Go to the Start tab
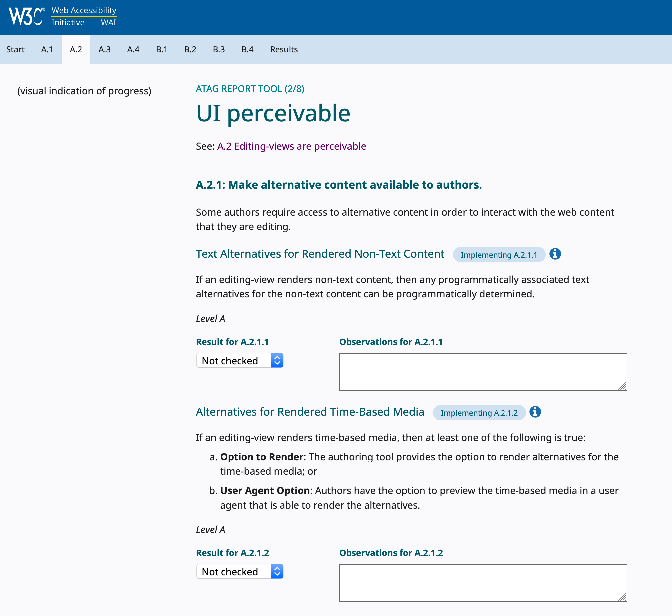Screen dimensions: 672x616 [15, 49]
